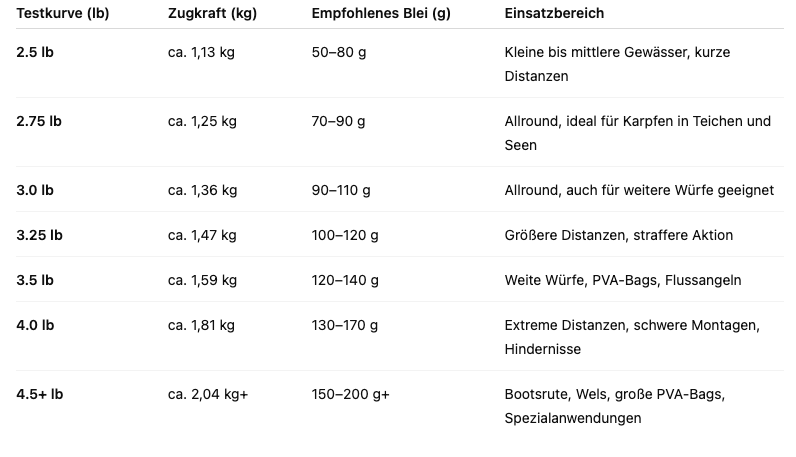
Task: Select the 4.5+ lb row label
Action: coord(40,395)
